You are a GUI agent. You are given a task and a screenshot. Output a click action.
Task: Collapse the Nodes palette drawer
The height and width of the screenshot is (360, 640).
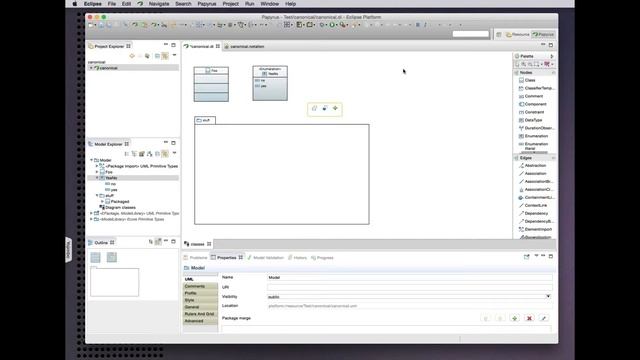pos(535,73)
